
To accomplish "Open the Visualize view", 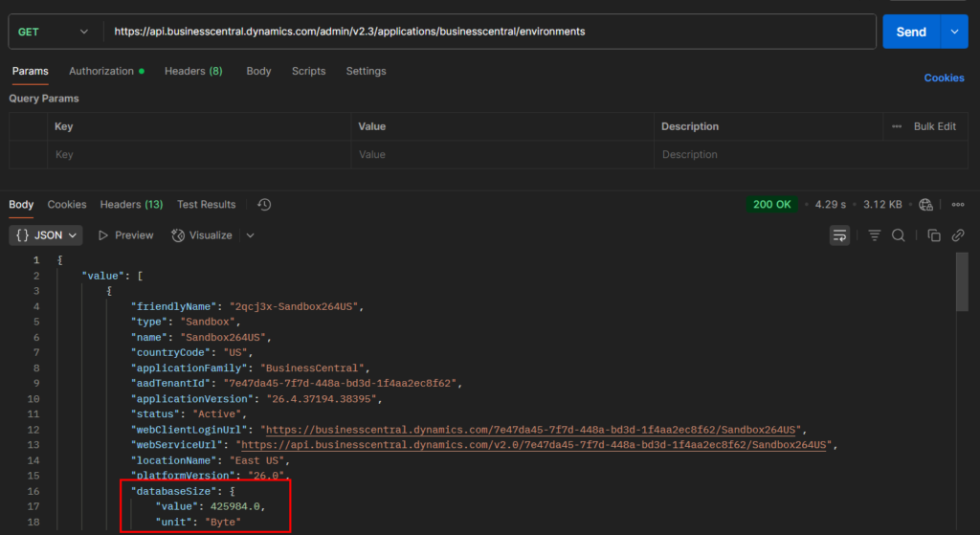I will (x=202, y=235).
